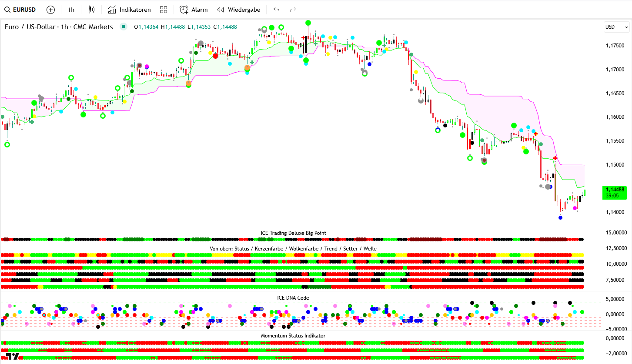Expand the USD currency dropdown
Viewport: 632px width, 364px height.
click(616, 27)
